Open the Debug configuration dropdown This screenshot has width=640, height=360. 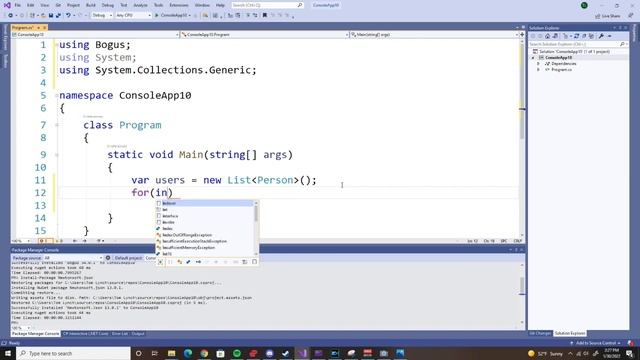(102, 16)
